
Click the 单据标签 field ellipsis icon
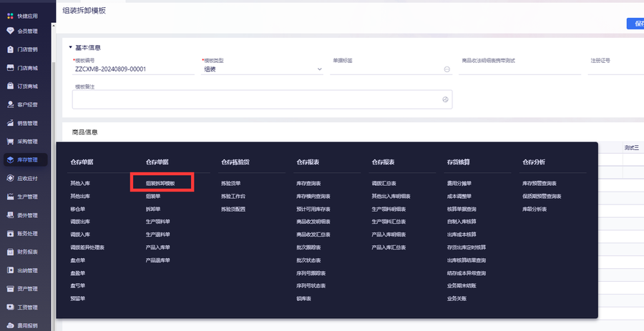pyautogui.click(x=447, y=69)
